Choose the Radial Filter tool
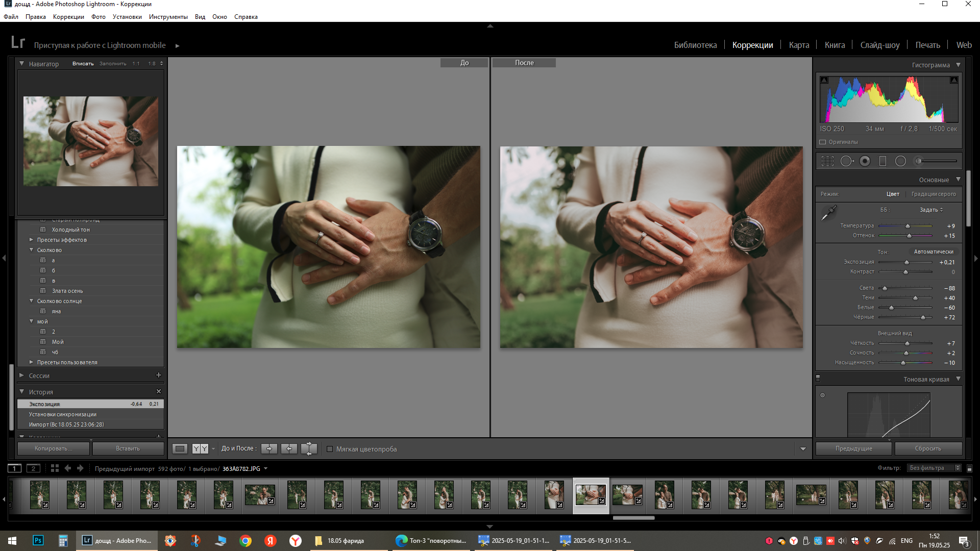This screenshot has height=551, width=980. 900,161
